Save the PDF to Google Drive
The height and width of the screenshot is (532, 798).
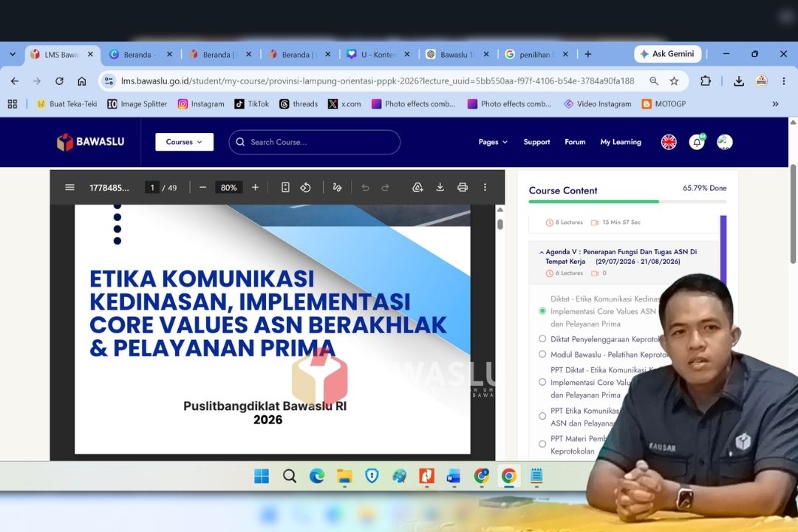click(417, 188)
